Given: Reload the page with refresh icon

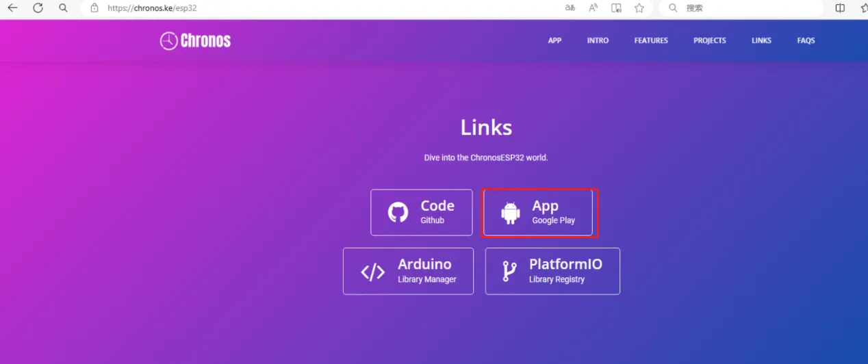Looking at the screenshot, I should [38, 8].
